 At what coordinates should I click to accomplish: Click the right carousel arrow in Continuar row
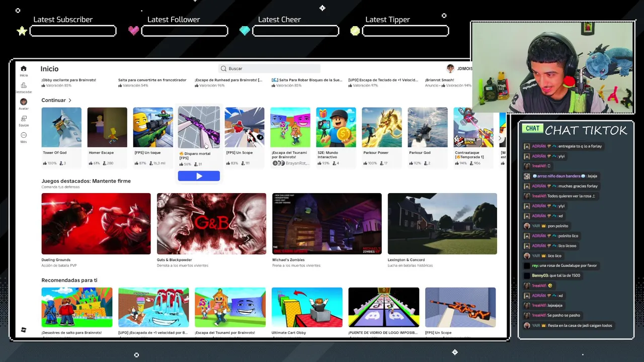click(499, 138)
